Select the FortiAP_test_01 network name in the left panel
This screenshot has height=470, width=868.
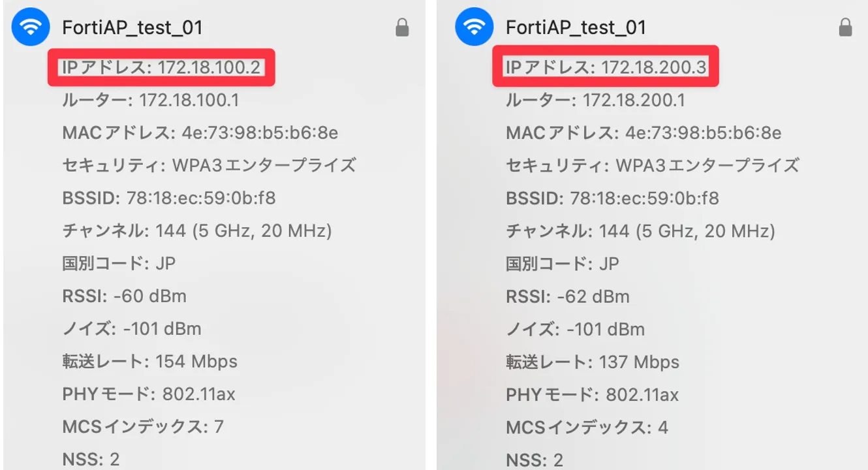pos(132,28)
